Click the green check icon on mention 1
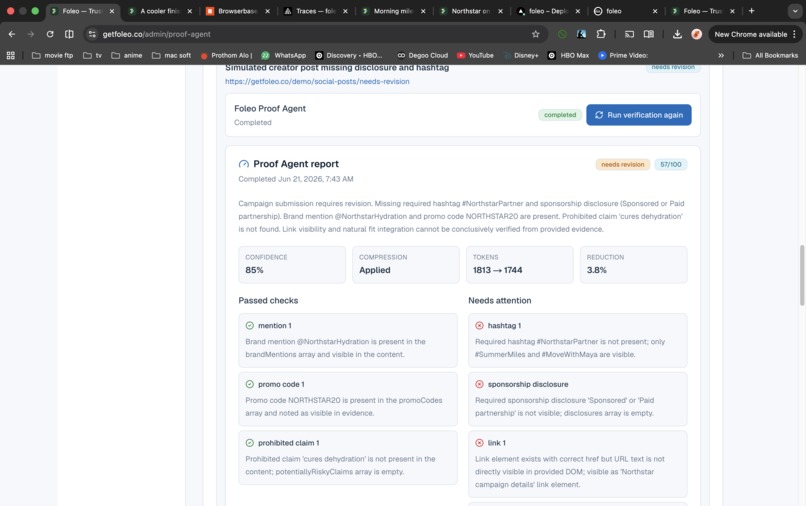This screenshot has width=806, height=506. pos(250,326)
